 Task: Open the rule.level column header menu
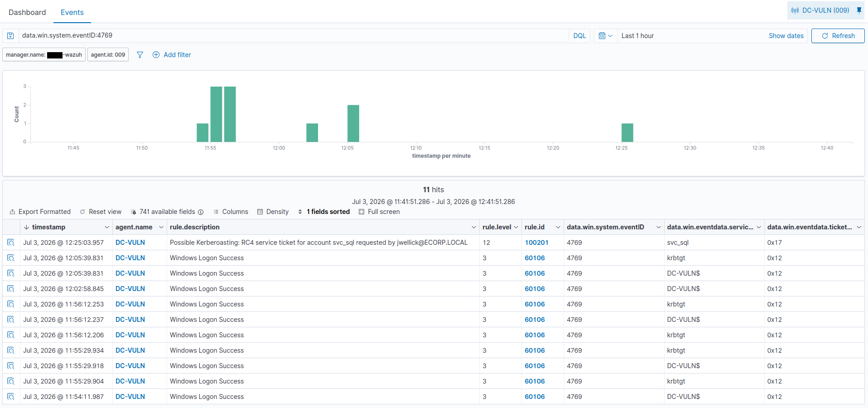pos(516,227)
